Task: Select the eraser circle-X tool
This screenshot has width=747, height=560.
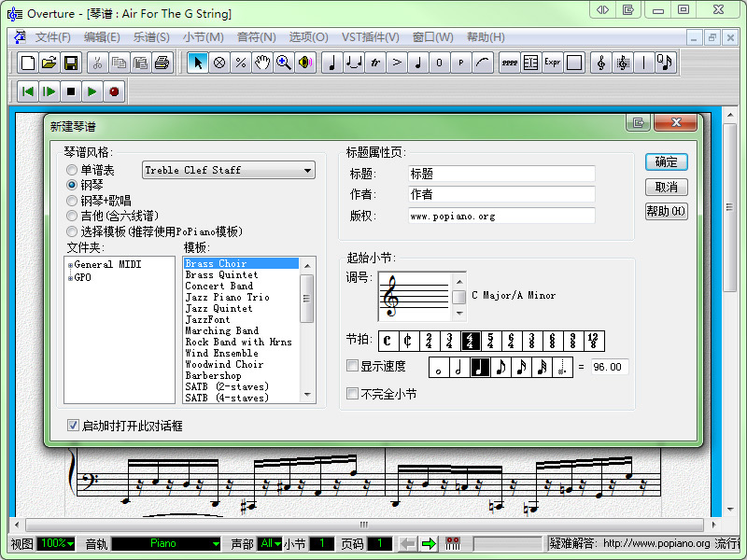Action: [x=219, y=63]
